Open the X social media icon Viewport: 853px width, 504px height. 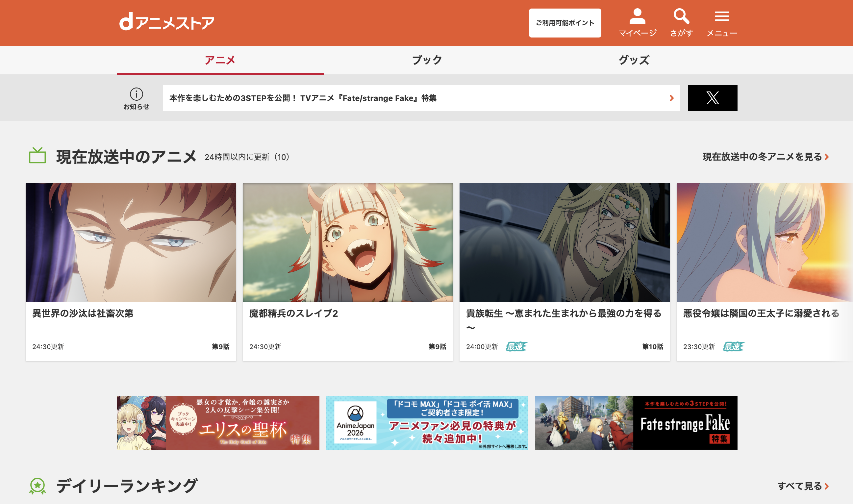click(713, 98)
